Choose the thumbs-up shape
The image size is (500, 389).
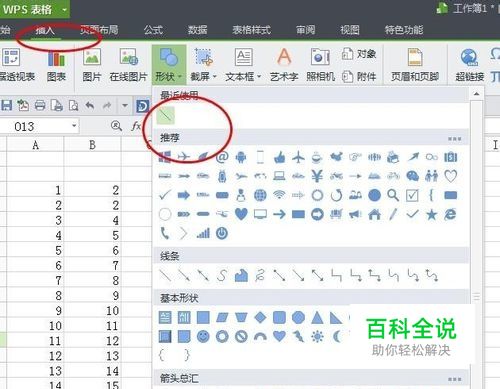point(279,157)
